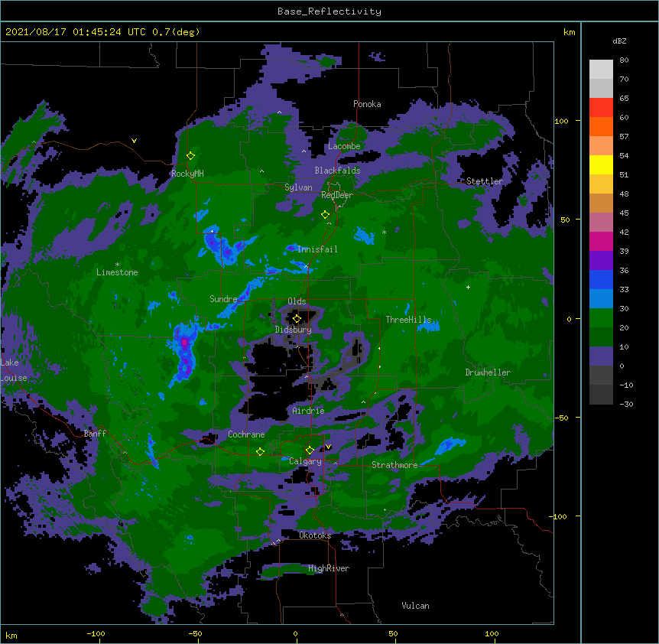Click the Limestone label
Viewport: 659px width, 644px height.
tap(117, 272)
